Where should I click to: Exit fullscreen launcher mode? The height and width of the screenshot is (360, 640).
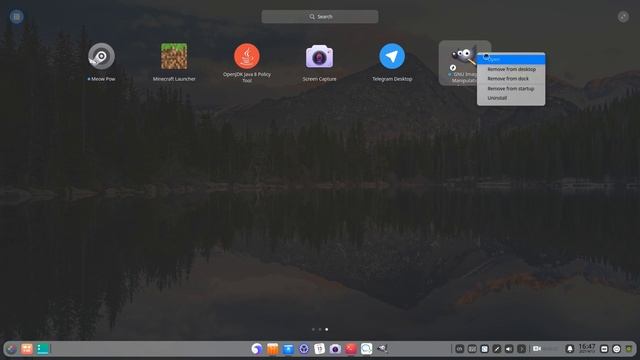point(623,17)
